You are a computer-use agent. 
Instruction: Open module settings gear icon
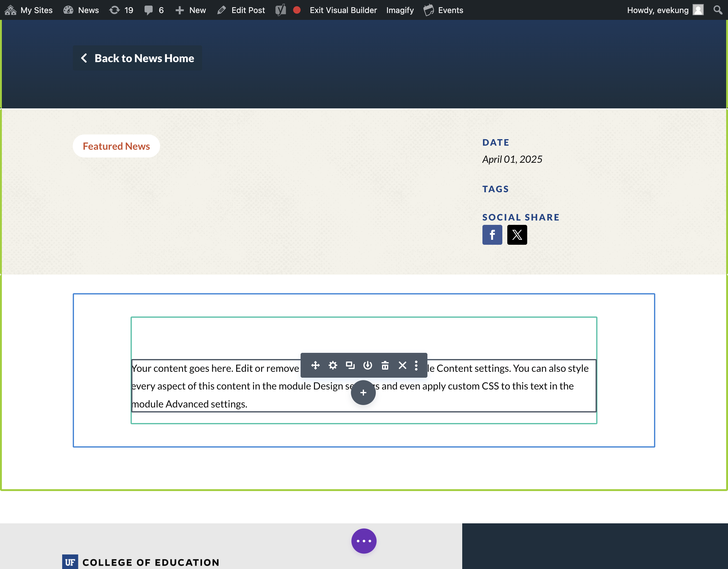(x=333, y=366)
